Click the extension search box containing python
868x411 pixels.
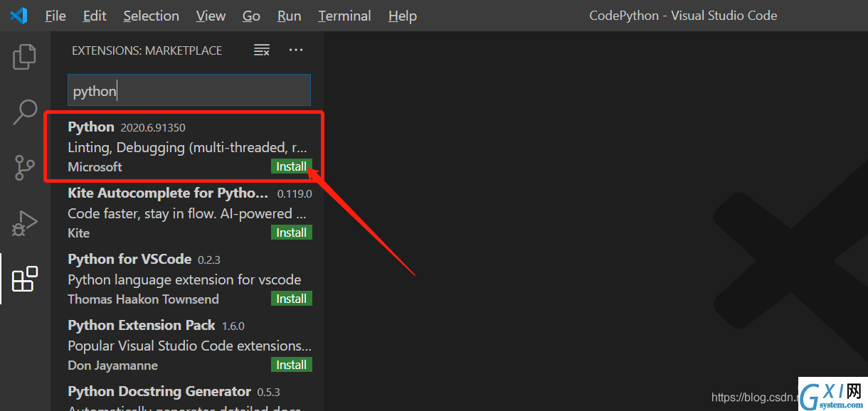[x=189, y=91]
